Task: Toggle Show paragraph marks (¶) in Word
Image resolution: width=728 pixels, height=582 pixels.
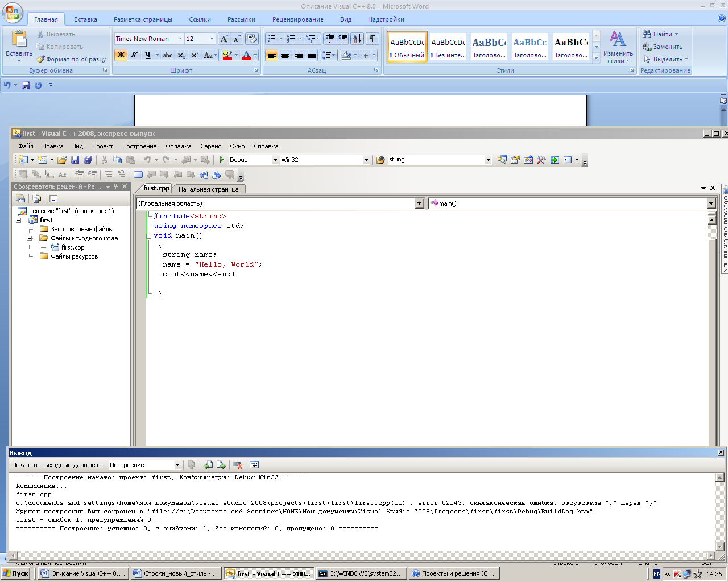Action: click(x=372, y=39)
